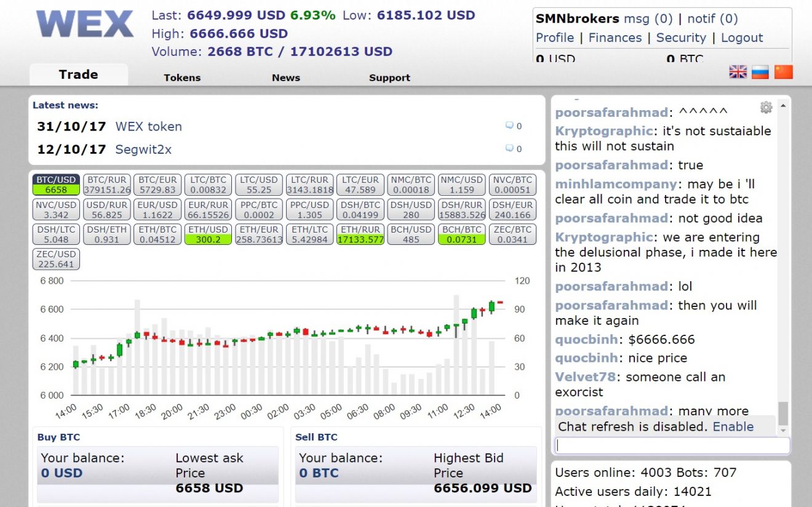Screen dimensions: 812x507
Task: Select the ETH/EUR pair
Action: [259, 234]
